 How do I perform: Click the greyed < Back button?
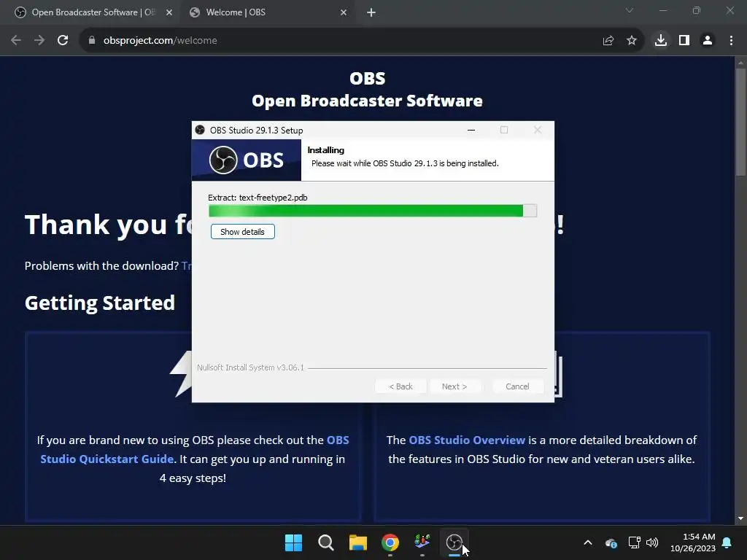pos(400,386)
